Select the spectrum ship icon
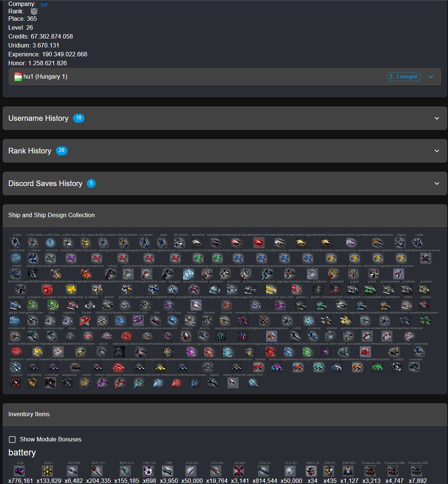448x484 pixels. coord(16,367)
